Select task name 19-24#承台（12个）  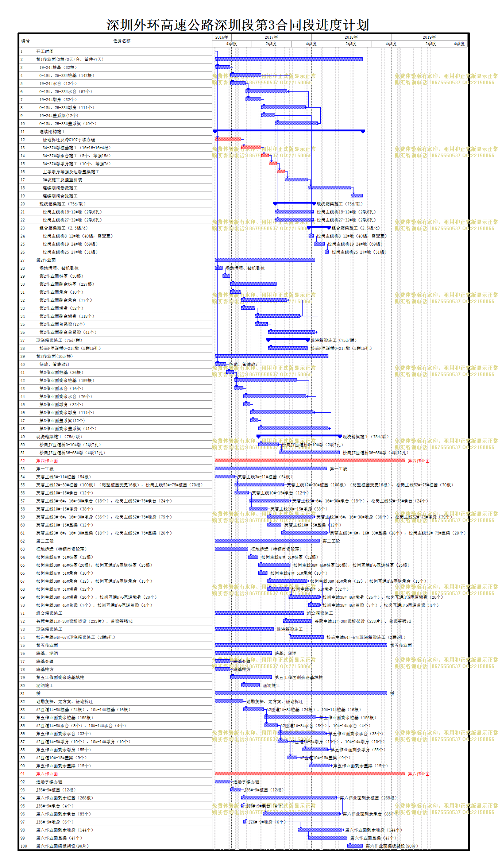[58, 84]
